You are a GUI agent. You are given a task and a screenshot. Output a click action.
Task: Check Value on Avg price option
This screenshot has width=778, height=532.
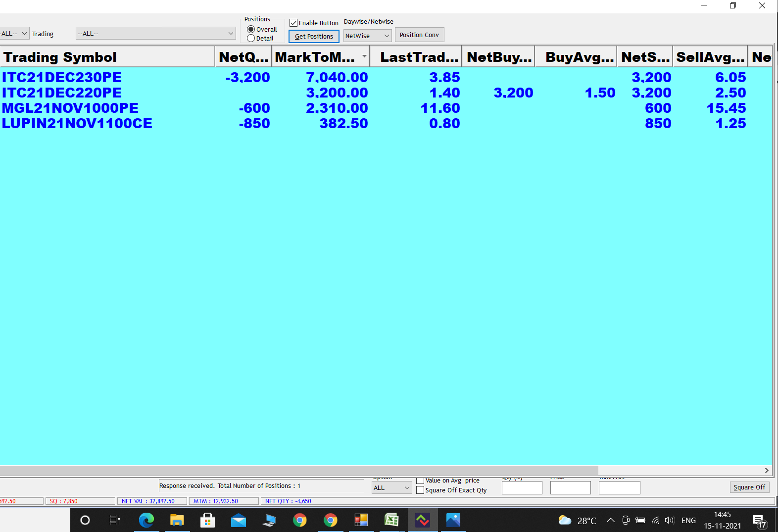pyautogui.click(x=420, y=480)
